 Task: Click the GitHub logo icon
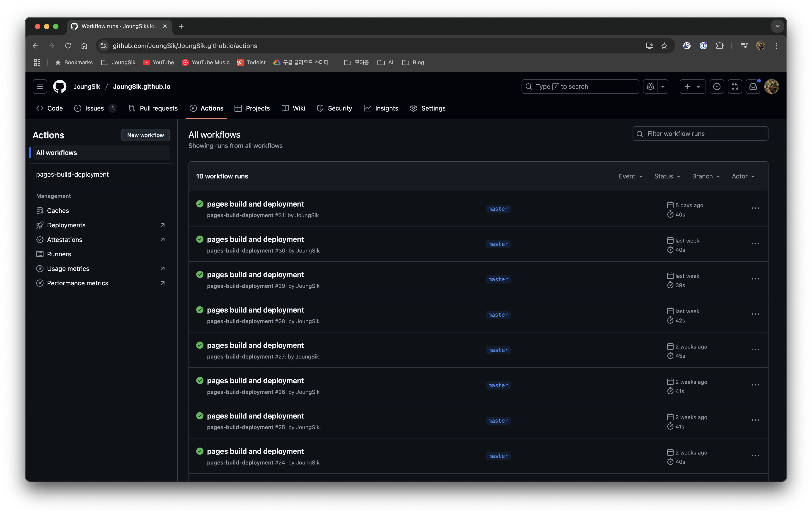pos(60,86)
